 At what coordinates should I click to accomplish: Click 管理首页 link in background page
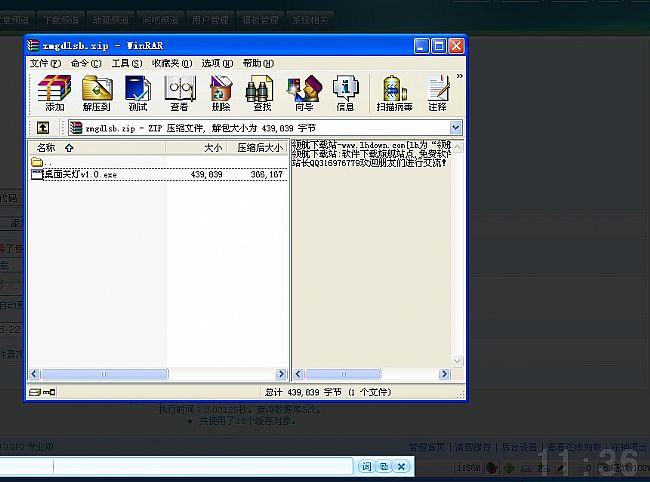click(x=427, y=447)
